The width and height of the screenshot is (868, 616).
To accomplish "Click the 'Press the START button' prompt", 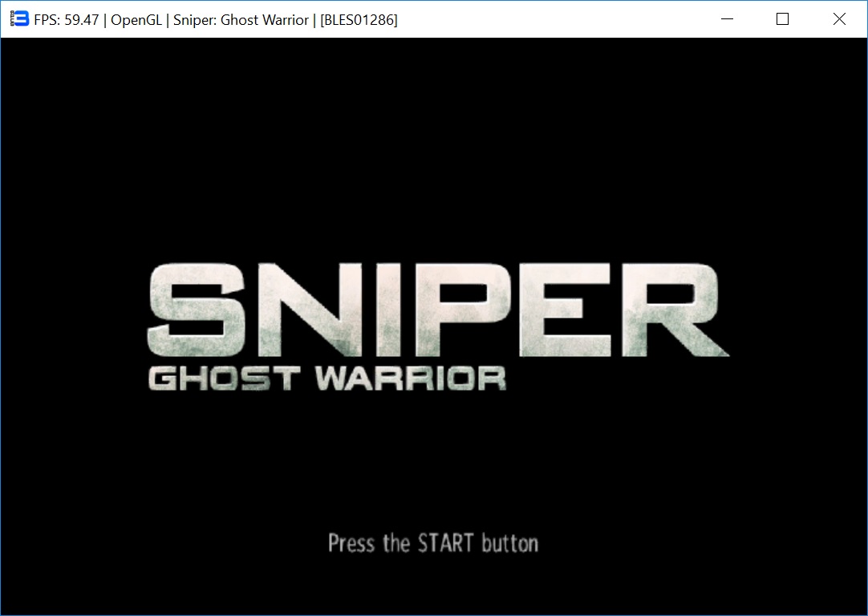I will (x=433, y=543).
